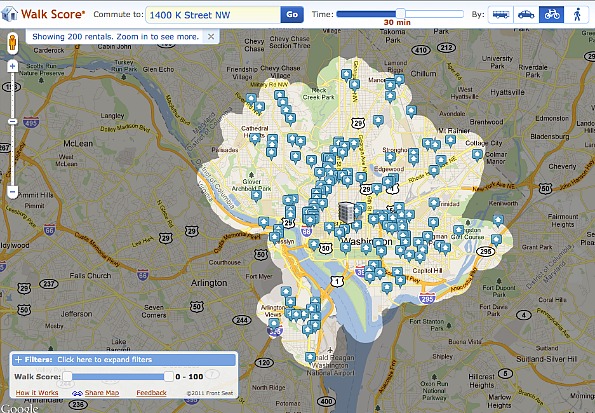The height and width of the screenshot is (413, 595).
Task: Click the Walk Score brand text
Action: pyautogui.click(x=53, y=14)
